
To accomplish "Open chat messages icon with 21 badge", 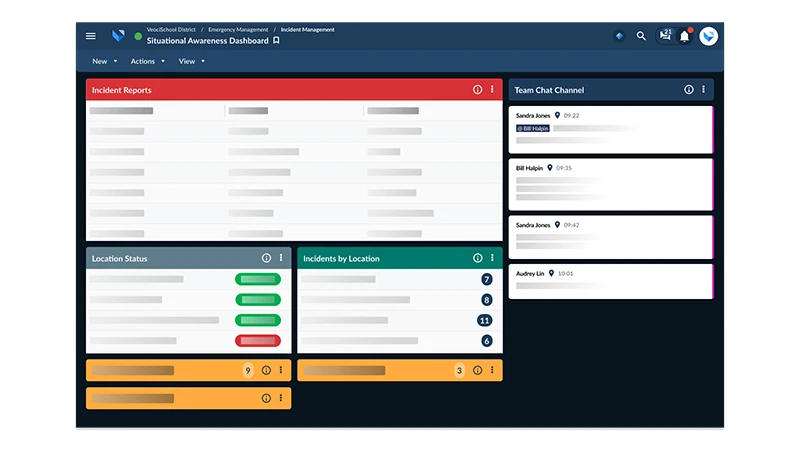I will pyautogui.click(x=665, y=35).
